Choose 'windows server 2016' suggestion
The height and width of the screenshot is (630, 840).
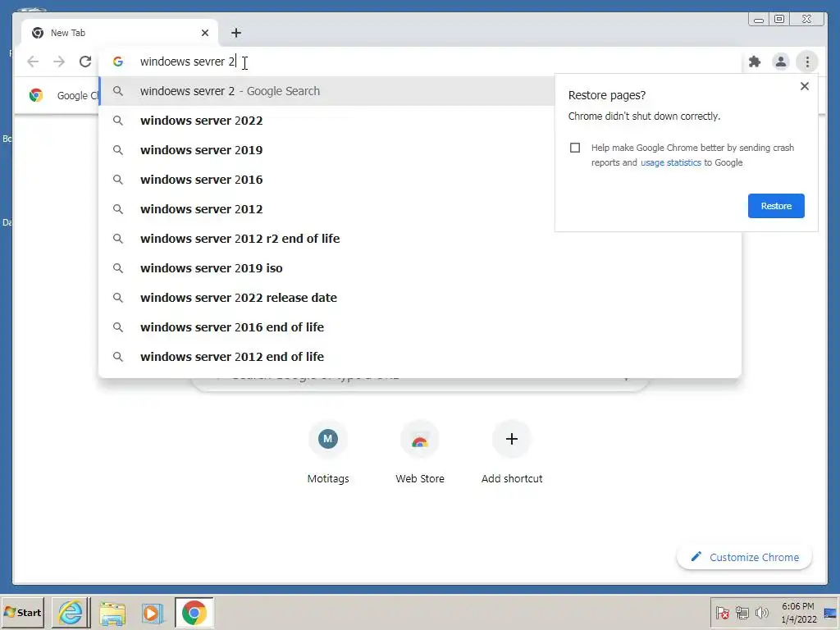coord(326,180)
